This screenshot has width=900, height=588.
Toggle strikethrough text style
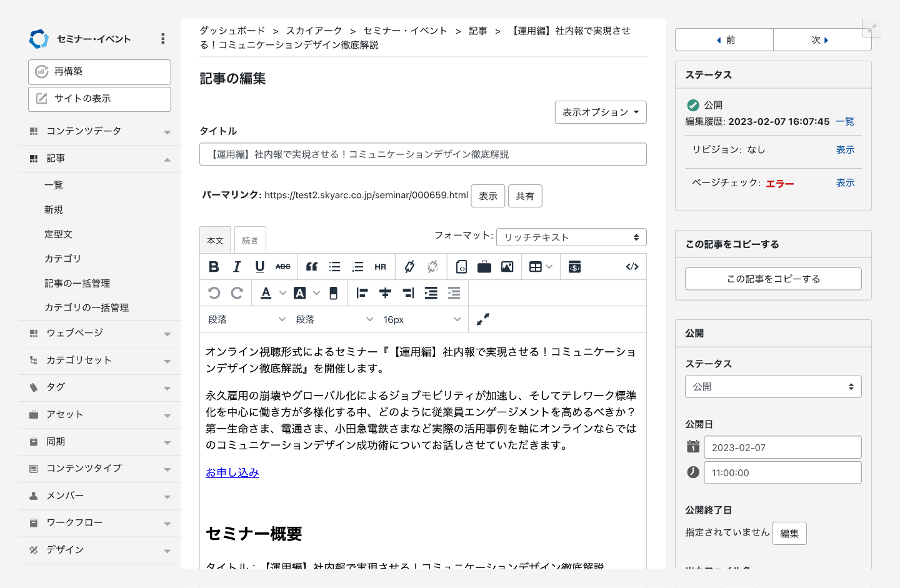(283, 267)
